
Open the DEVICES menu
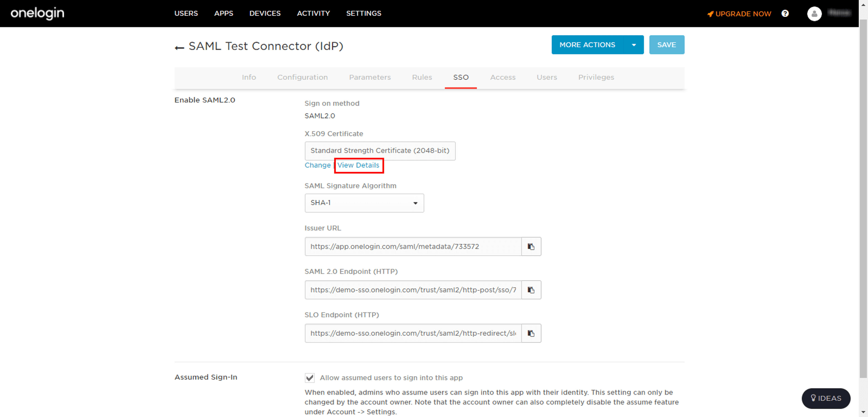(x=265, y=14)
